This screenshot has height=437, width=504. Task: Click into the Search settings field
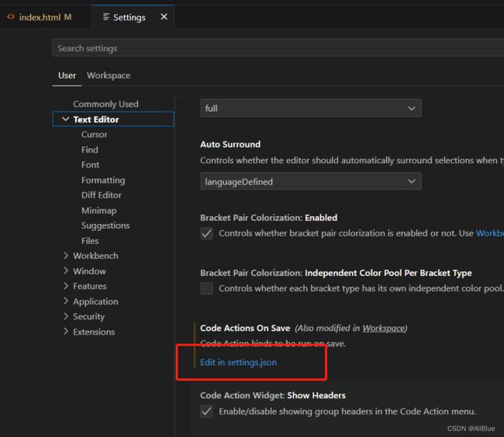pyautogui.click(x=278, y=48)
